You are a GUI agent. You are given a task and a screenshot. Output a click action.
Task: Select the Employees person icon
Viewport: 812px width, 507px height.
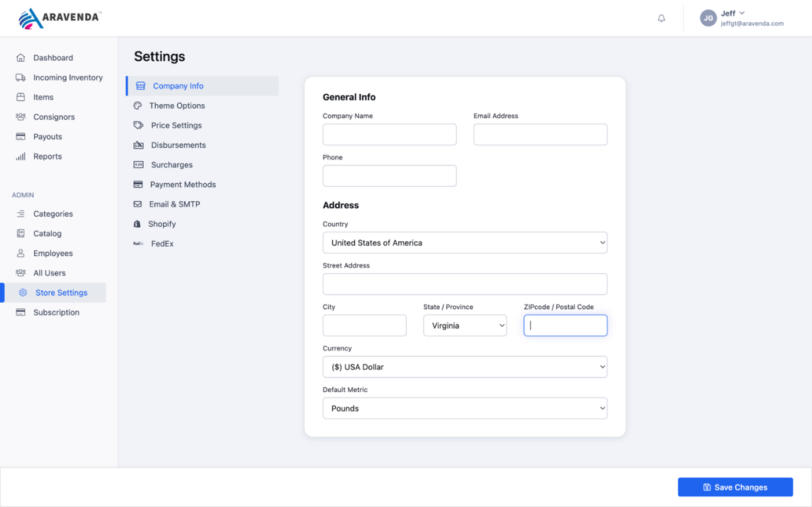pos(19,253)
